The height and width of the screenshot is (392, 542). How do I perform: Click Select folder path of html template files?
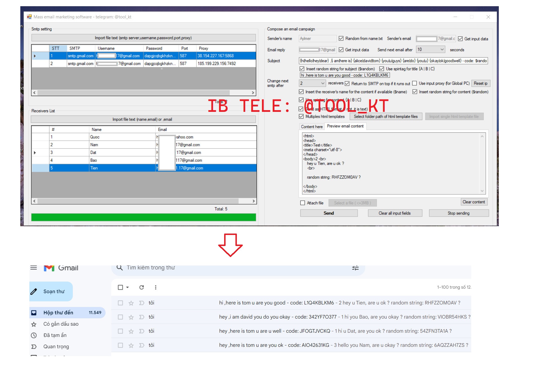pyautogui.click(x=386, y=117)
